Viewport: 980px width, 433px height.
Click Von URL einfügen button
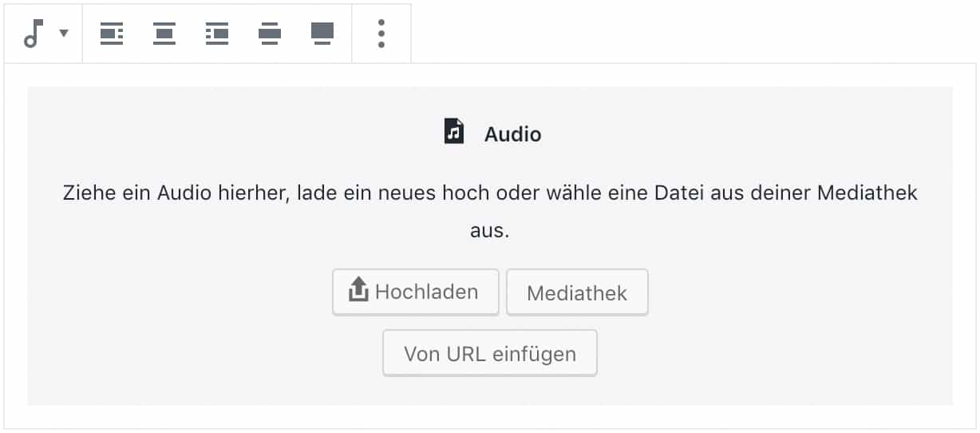pyautogui.click(x=490, y=353)
